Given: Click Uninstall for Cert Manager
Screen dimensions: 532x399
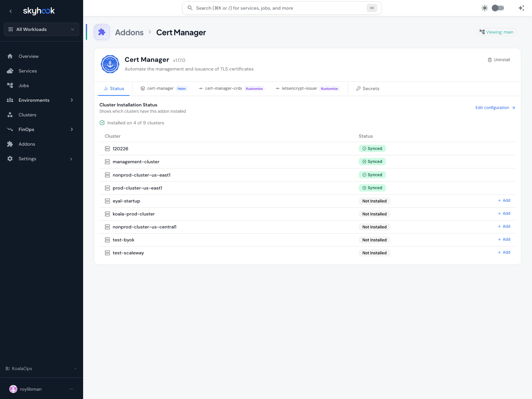Looking at the screenshot, I should 499,60.
